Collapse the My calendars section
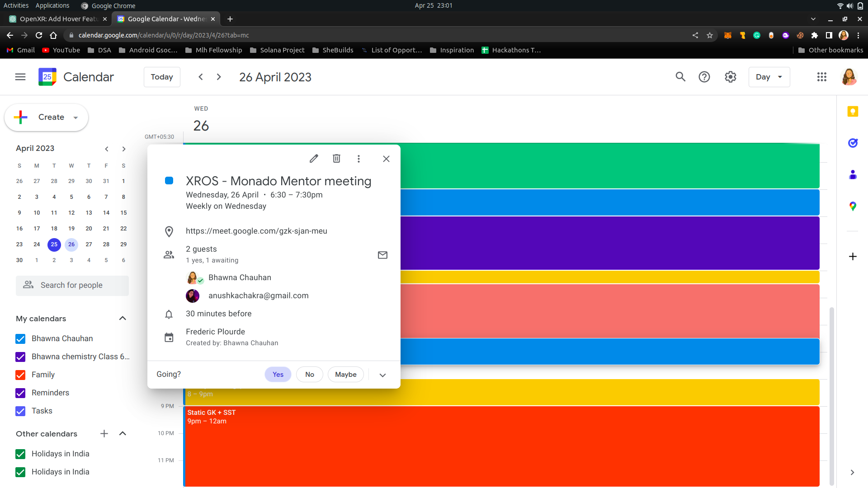868x488 pixels. (123, 318)
